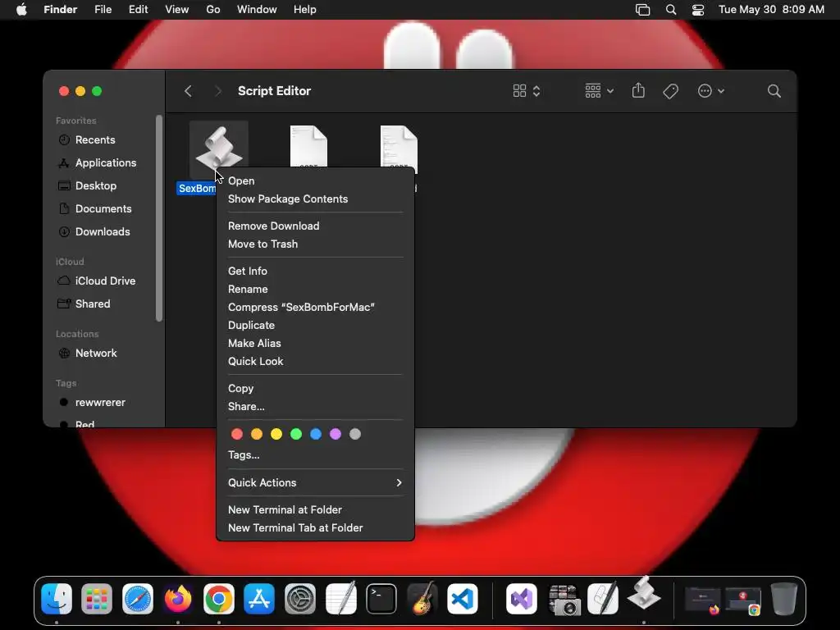Click the tag toolbar icon in Finder

tap(670, 91)
